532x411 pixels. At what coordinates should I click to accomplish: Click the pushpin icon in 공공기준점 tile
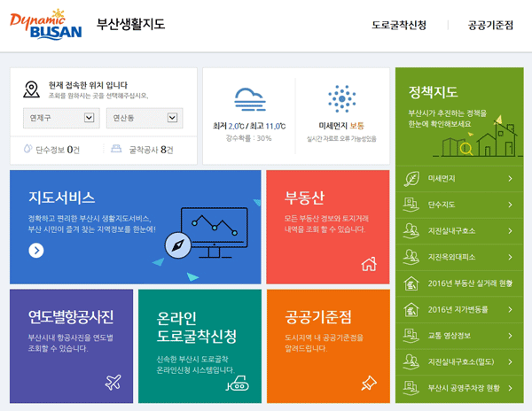[369, 382]
